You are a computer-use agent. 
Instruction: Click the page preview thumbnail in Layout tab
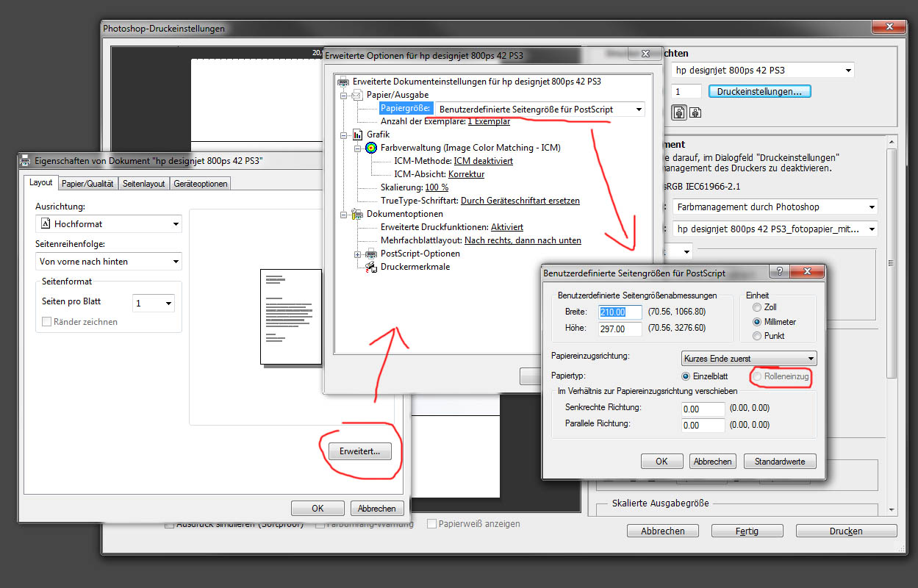click(x=291, y=317)
